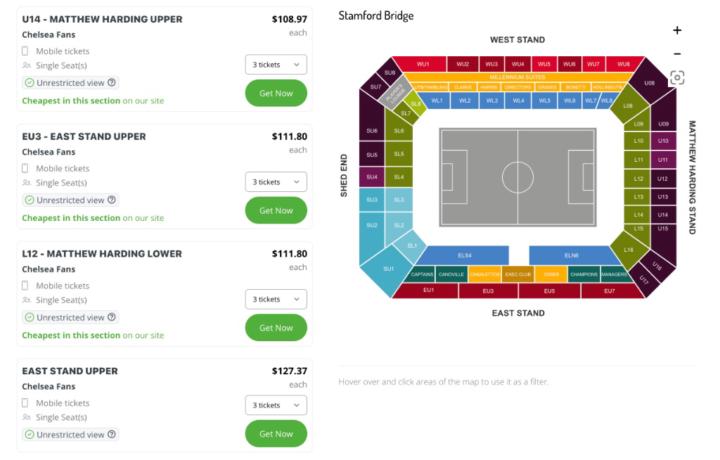Open unrestricted view help for EU3 listing
The image size is (720, 460).
[x=112, y=200]
